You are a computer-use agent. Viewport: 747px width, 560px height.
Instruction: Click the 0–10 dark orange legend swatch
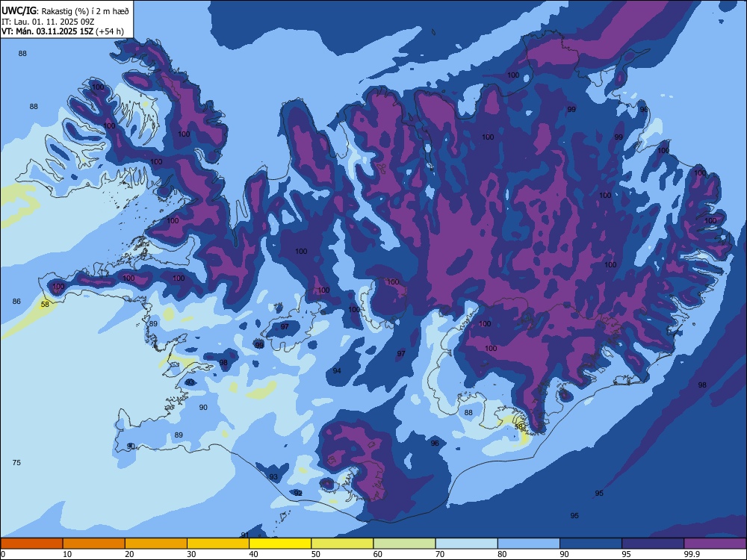coord(31,544)
